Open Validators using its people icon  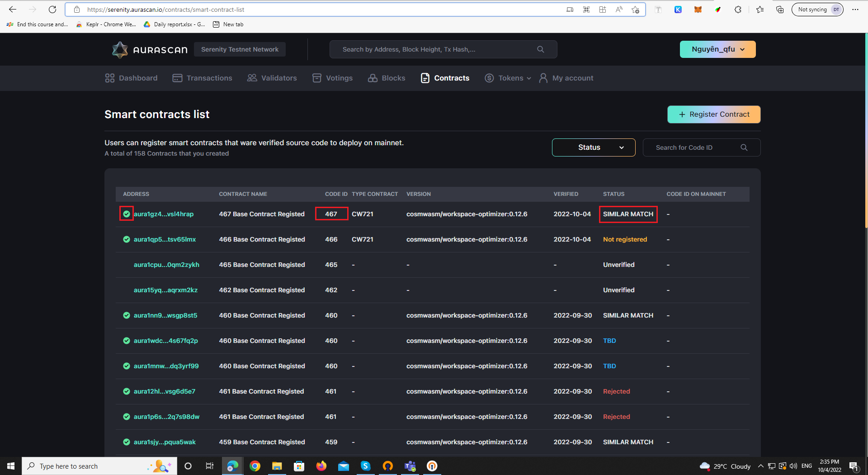pos(251,78)
